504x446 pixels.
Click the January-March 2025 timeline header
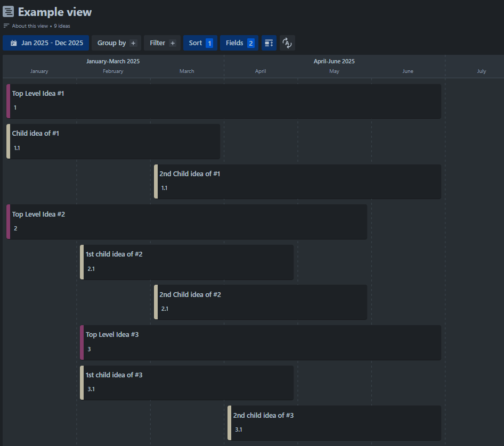pos(113,61)
